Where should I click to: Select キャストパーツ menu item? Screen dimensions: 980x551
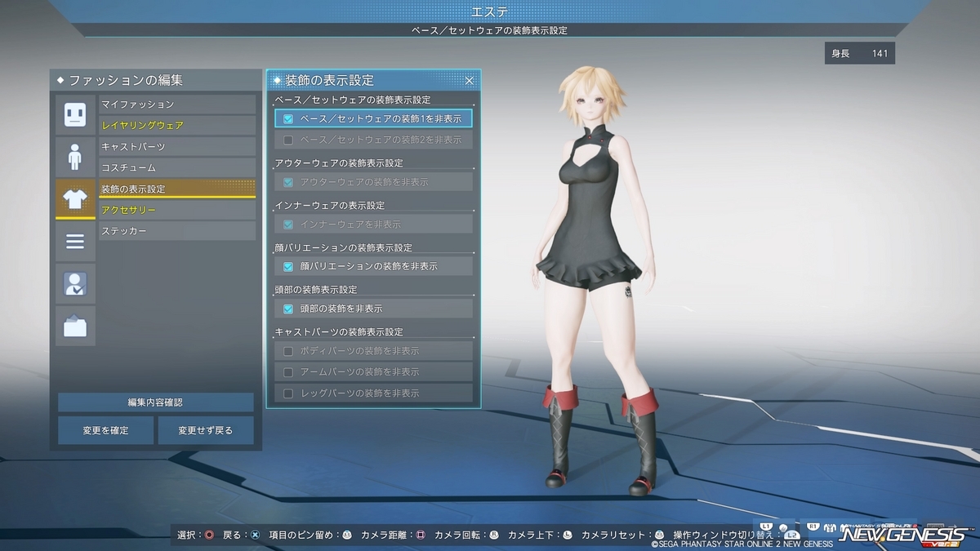coord(177,147)
